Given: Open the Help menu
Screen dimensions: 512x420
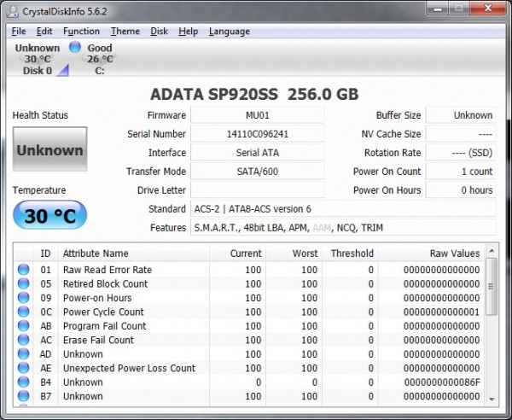Looking at the screenshot, I should pos(189,32).
